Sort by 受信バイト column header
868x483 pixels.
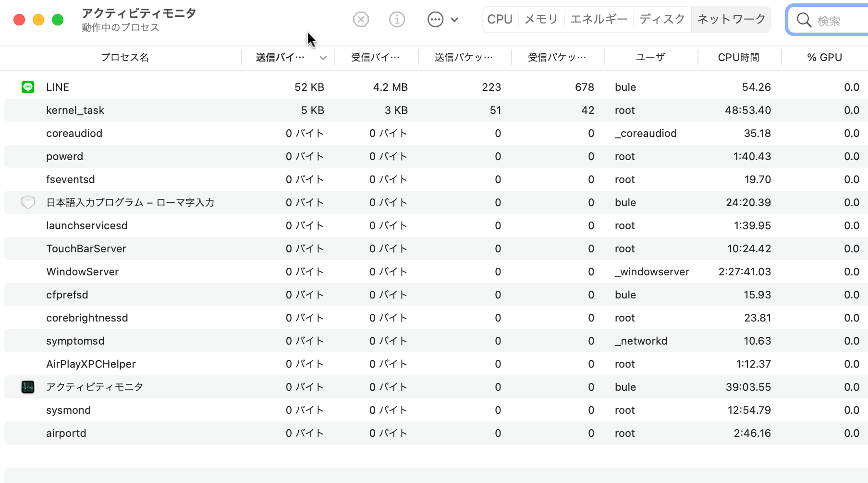(x=375, y=58)
